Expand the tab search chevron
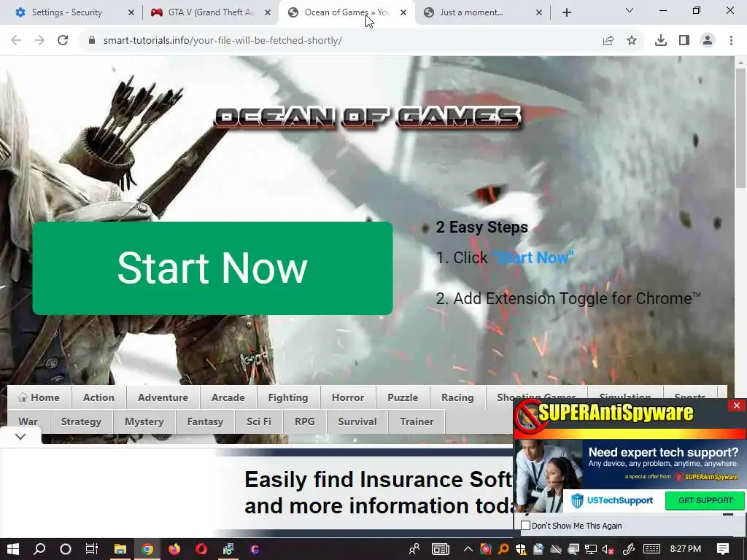The image size is (747, 560). coord(630,10)
